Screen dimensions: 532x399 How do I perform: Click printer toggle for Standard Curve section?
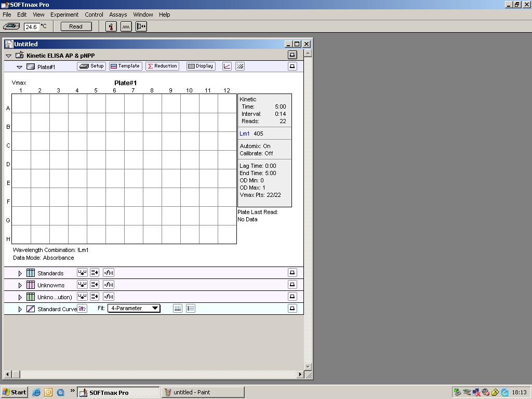(292, 308)
